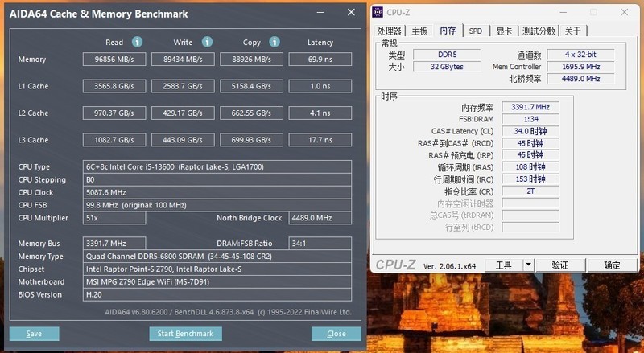Click the DDR5 memory type value in CPU-Z
The image size is (644, 353).
[447, 54]
